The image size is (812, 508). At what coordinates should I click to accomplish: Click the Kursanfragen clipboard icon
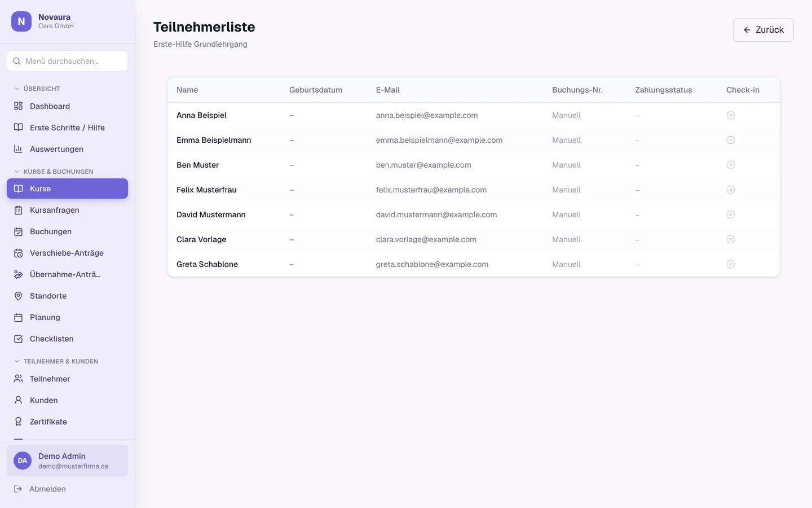tap(18, 210)
